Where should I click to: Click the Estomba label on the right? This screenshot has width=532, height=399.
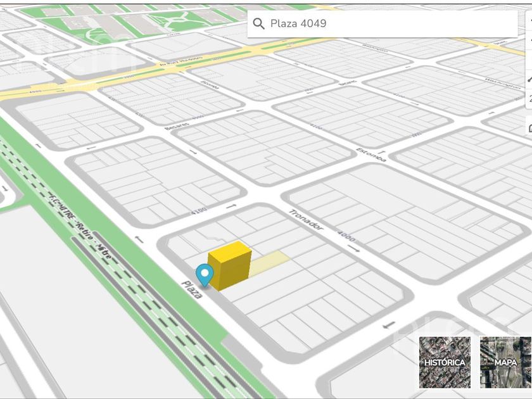pyautogui.click(x=371, y=155)
